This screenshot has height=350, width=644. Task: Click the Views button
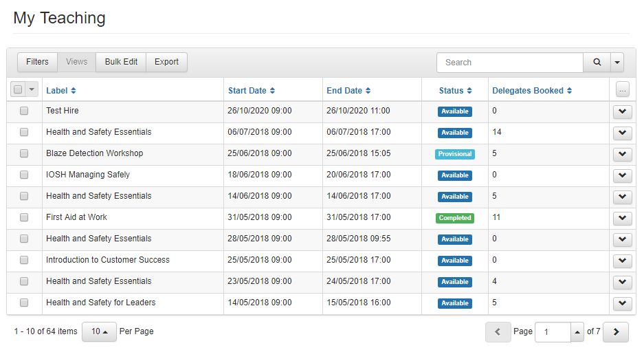(76, 62)
